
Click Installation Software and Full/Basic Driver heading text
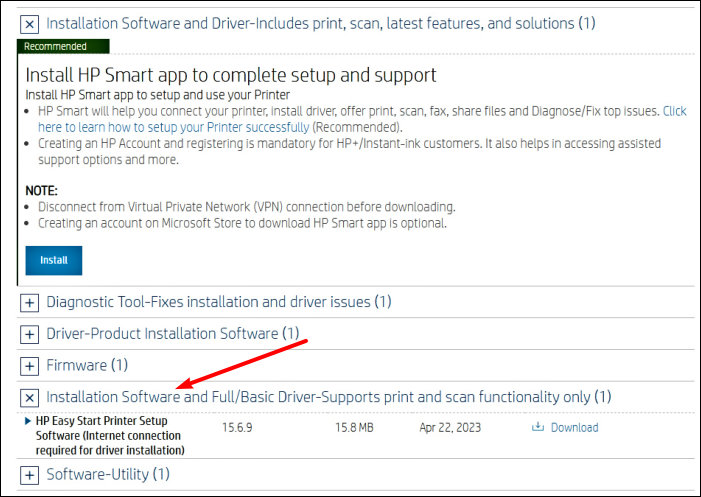[x=329, y=397]
